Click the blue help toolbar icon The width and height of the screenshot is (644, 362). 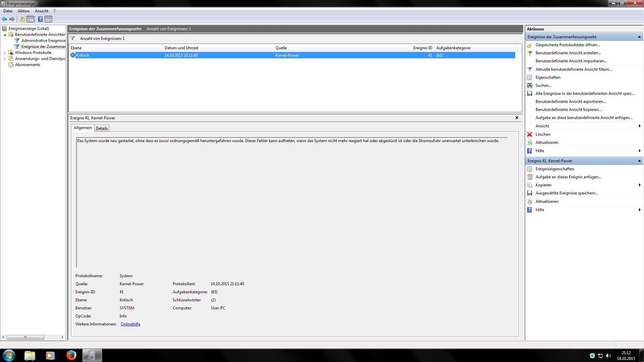point(40,19)
